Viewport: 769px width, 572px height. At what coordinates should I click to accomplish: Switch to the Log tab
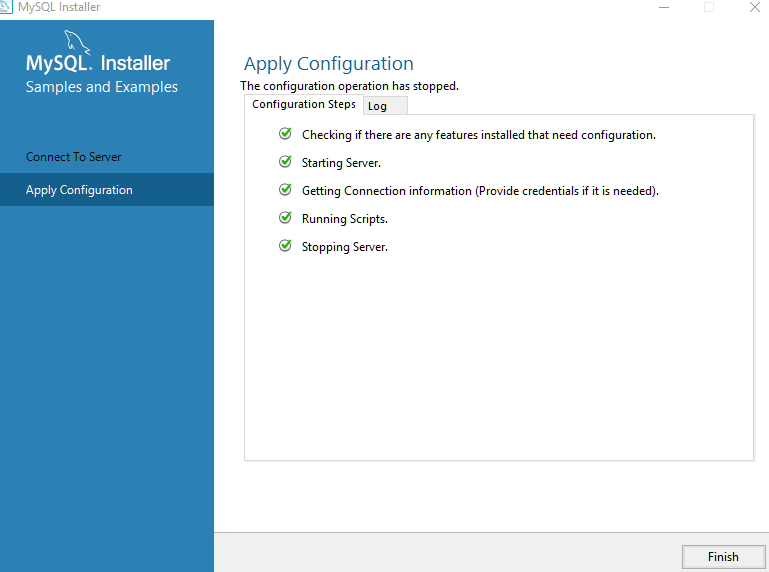coord(378,106)
